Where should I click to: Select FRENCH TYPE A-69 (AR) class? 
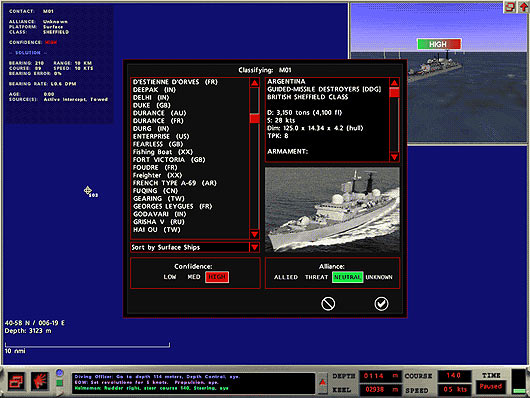174,183
